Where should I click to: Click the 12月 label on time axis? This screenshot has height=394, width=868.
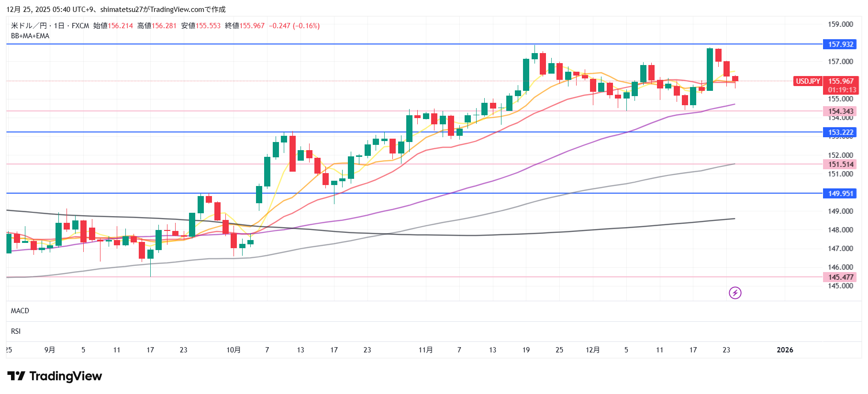(592, 350)
